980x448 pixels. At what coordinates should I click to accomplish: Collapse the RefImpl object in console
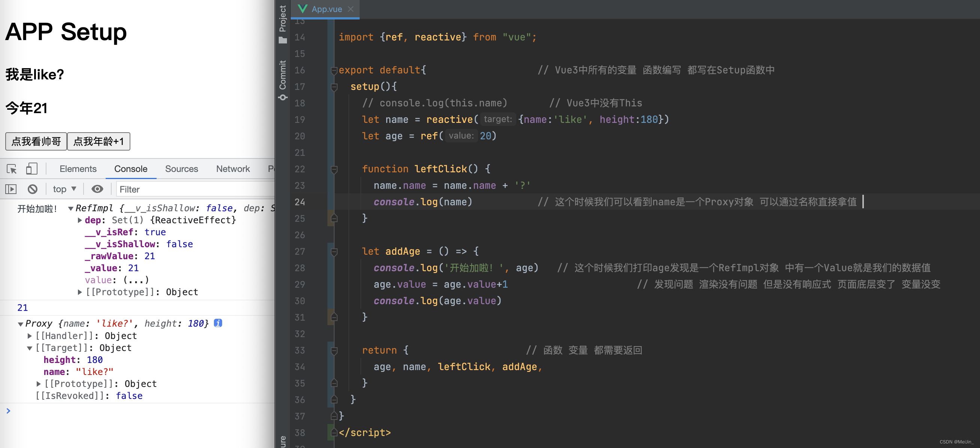(x=71, y=208)
